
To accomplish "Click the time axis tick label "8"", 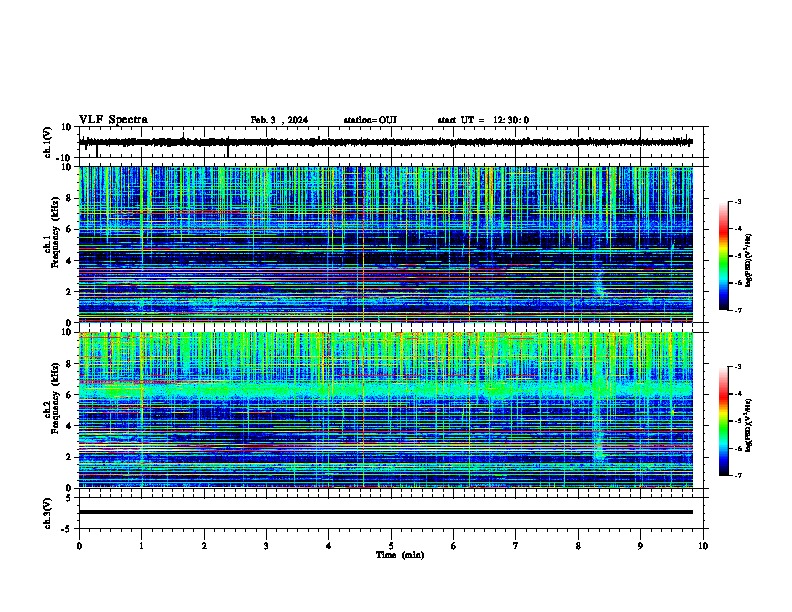I will [x=578, y=546].
